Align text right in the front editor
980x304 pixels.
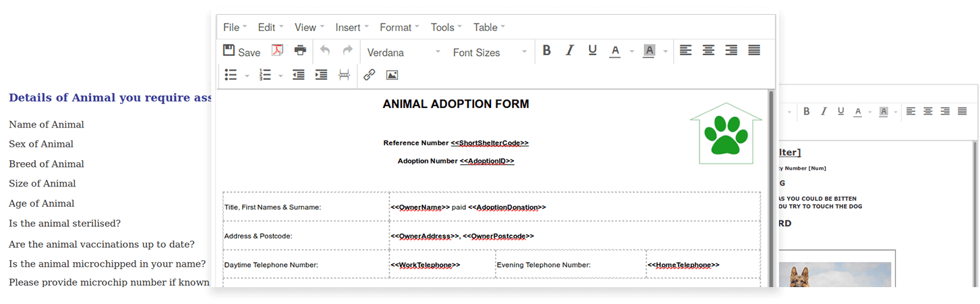(731, 51)
